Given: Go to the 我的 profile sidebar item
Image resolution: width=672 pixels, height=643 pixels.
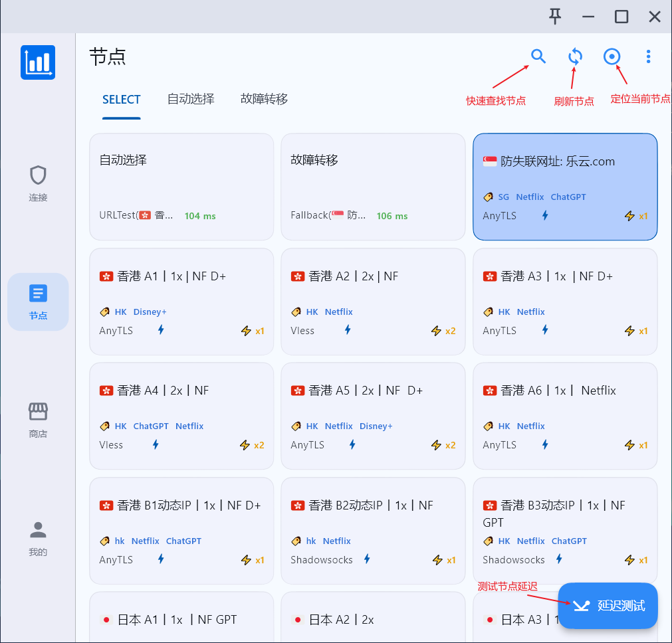Looking at the screenshot, I should [38, 539].
